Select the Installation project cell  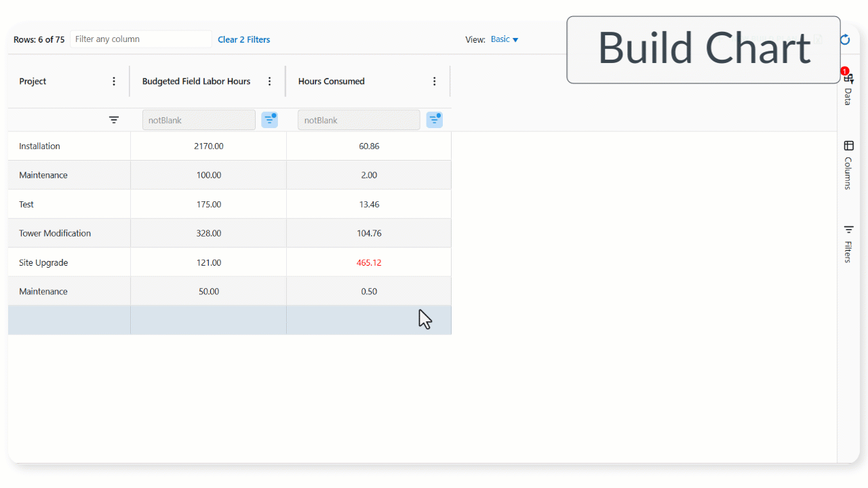69,146
